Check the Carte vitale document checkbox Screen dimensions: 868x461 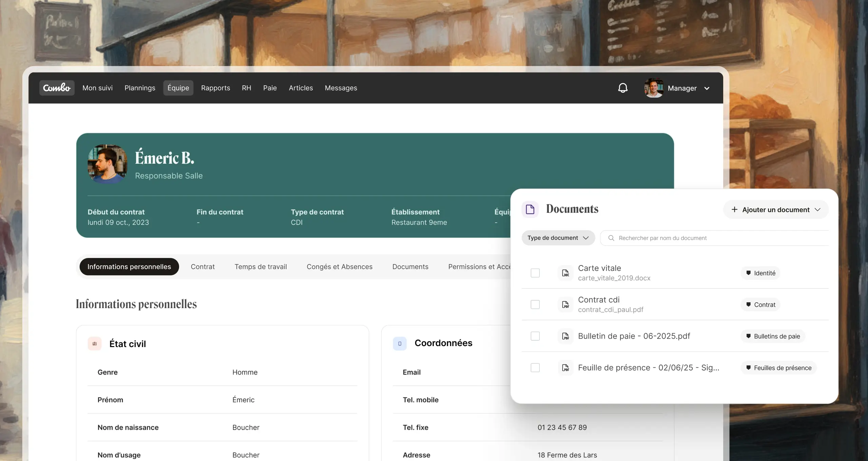(535, 273)
